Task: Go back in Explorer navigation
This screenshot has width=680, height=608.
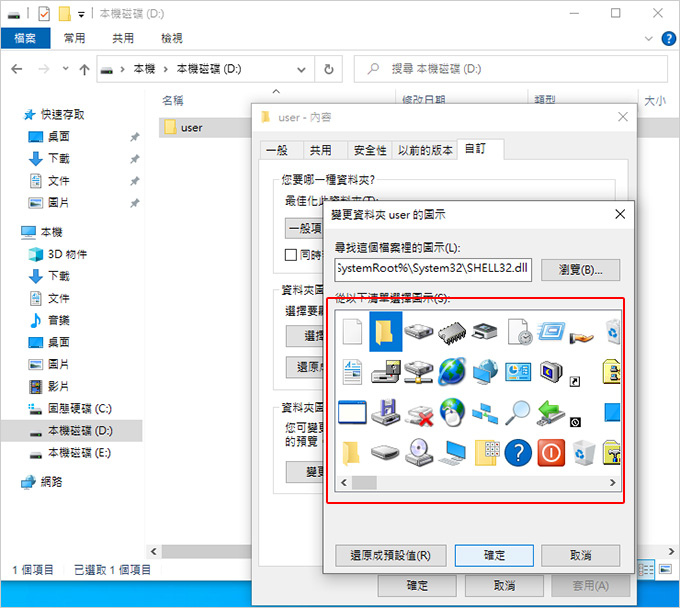Action: (17, 69)
